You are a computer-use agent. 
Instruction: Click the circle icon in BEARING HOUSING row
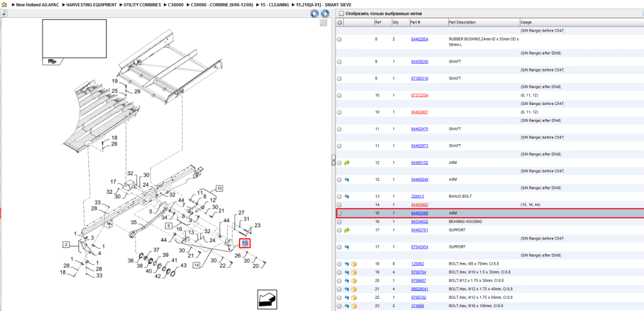[339, 221]
